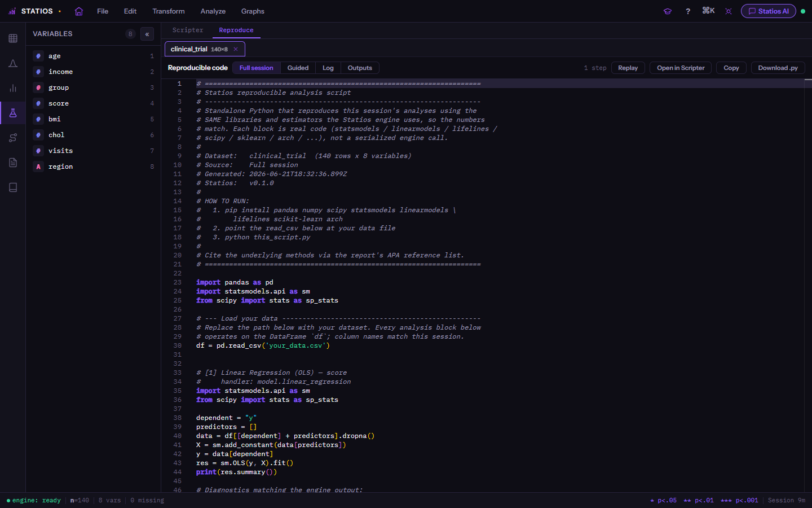Screen dimensions: 812x508
Task: Open the File menu
Action: pos(103,11)
